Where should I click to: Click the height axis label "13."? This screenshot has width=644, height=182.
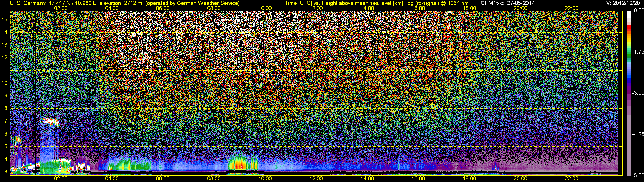5,45
